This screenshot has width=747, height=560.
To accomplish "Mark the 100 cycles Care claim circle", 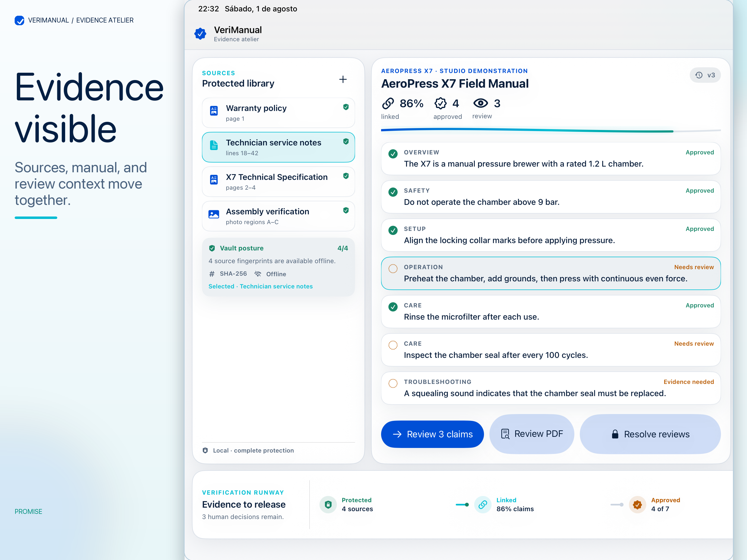I will pyautogui.click(x=393, y=345).
